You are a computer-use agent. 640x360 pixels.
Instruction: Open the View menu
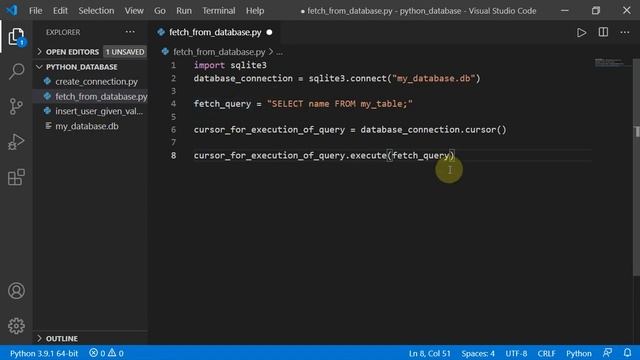pyautogui.click(x=134, y=11)
